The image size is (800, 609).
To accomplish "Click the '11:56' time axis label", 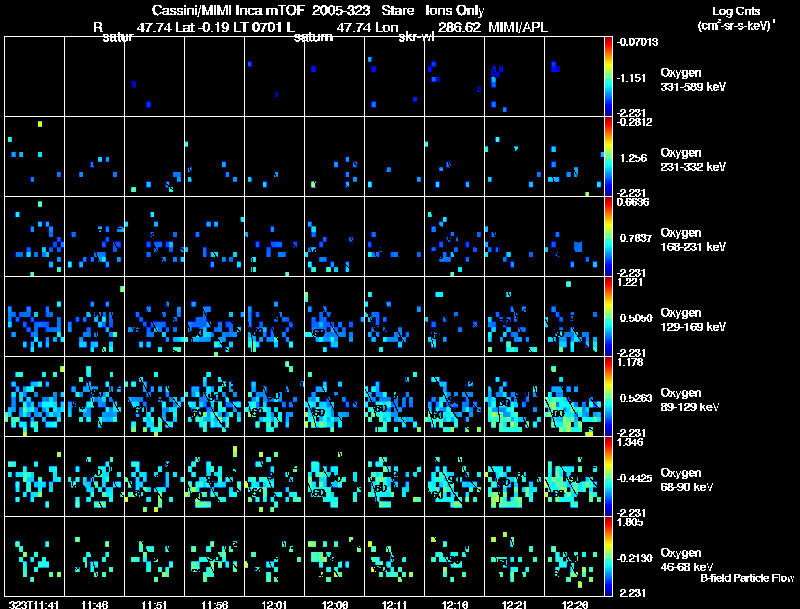I will (x=215, y=604).
